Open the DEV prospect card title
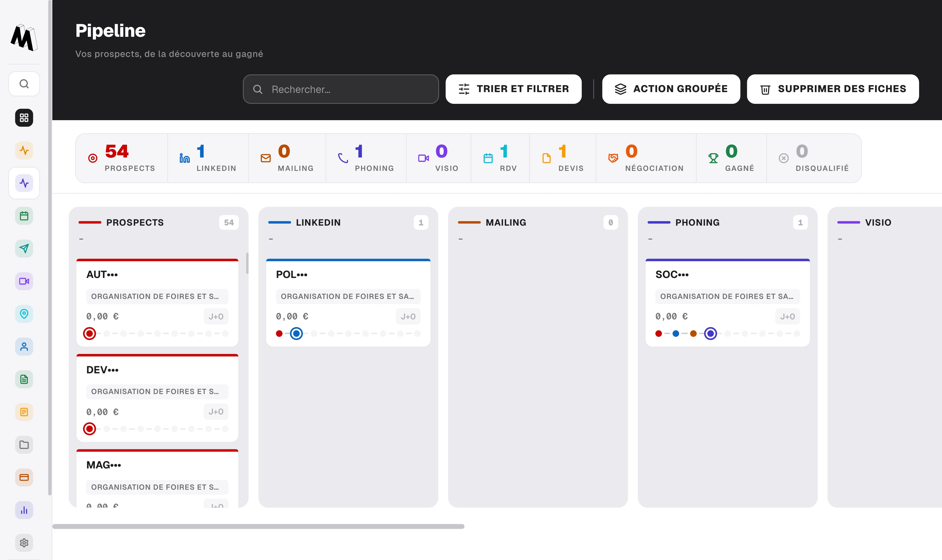Viewport: 942px width, 560px height. click(x=102, y=370)
